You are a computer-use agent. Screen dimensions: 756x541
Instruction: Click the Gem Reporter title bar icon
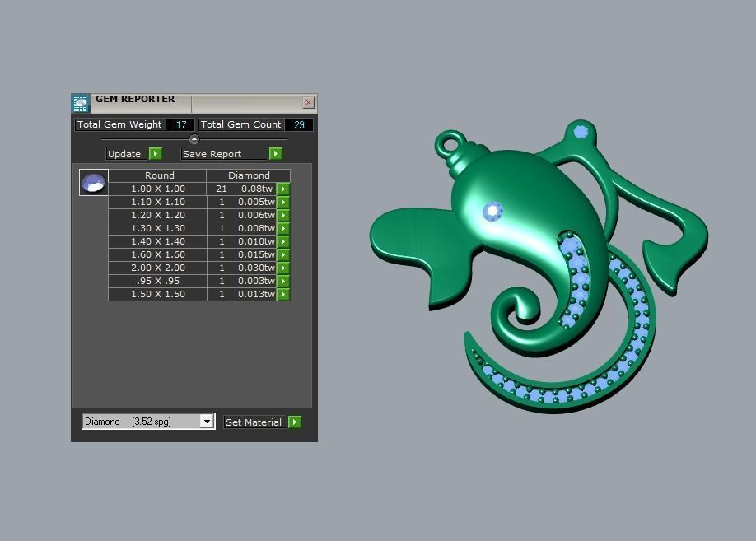click(x=81, y=103)
